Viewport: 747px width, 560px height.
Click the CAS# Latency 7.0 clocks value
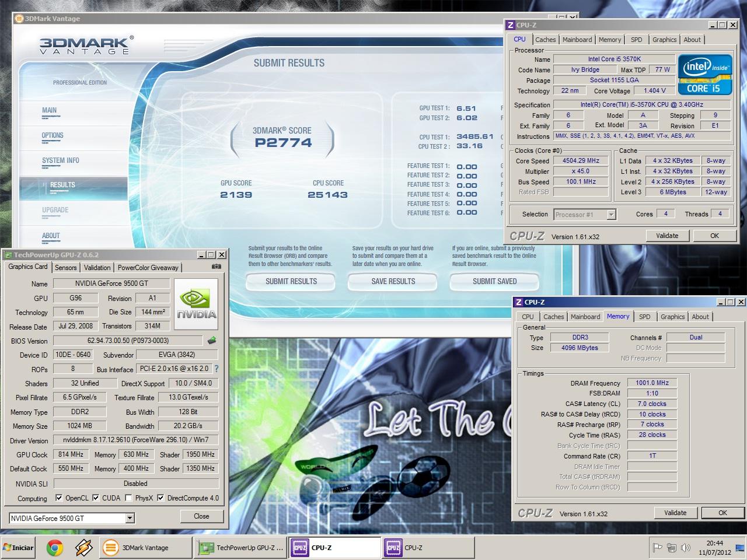click(x=652, y=404)
